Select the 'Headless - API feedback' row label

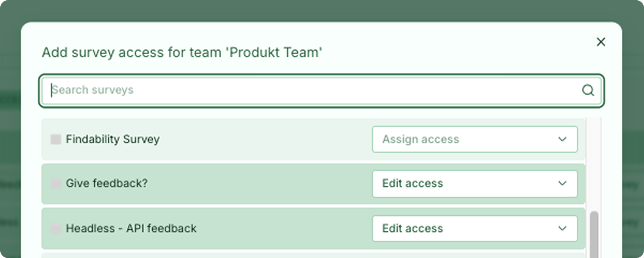131,228
